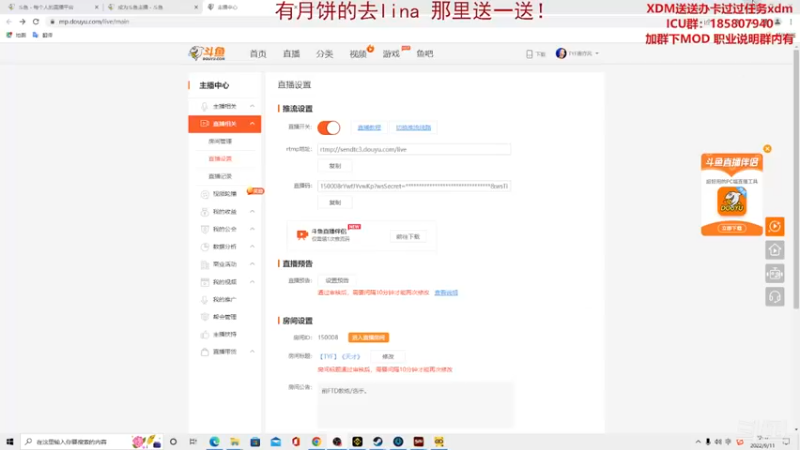Screen dimensions: 800x450
Task: Click the orange camera icon of 斗鱼直播伴侣
Action: [302, 235]
